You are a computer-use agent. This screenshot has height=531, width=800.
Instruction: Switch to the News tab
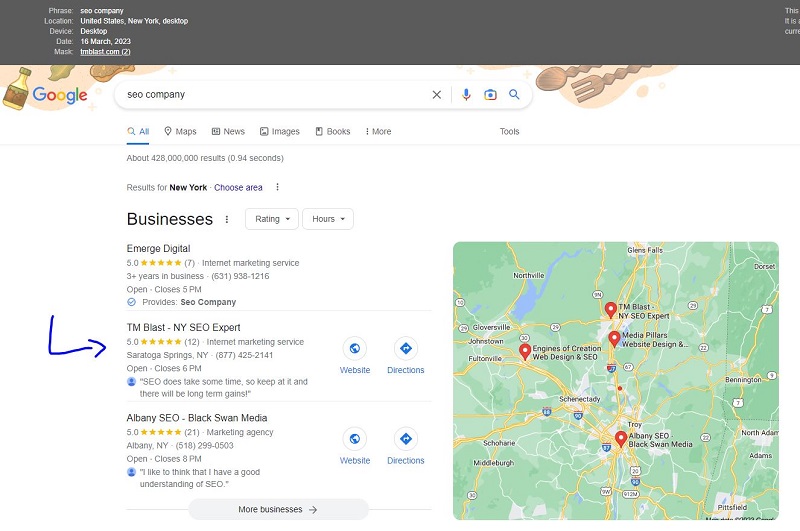coord(228,132)
